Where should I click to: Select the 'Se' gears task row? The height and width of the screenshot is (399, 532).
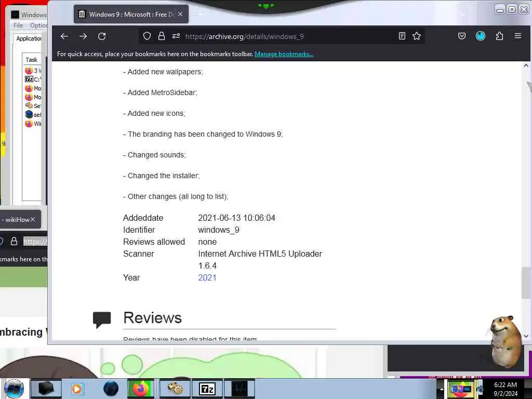(33, 106)
